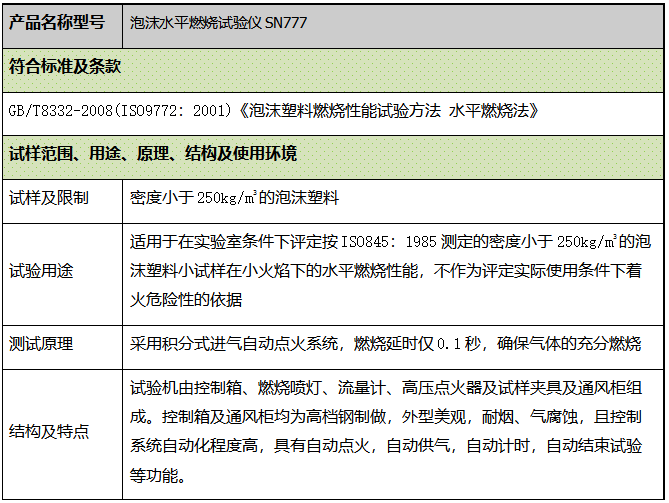Screen dimensions: 669x503
Task: Click the 结构及特点 row label
Action: (x=47, y=431)
